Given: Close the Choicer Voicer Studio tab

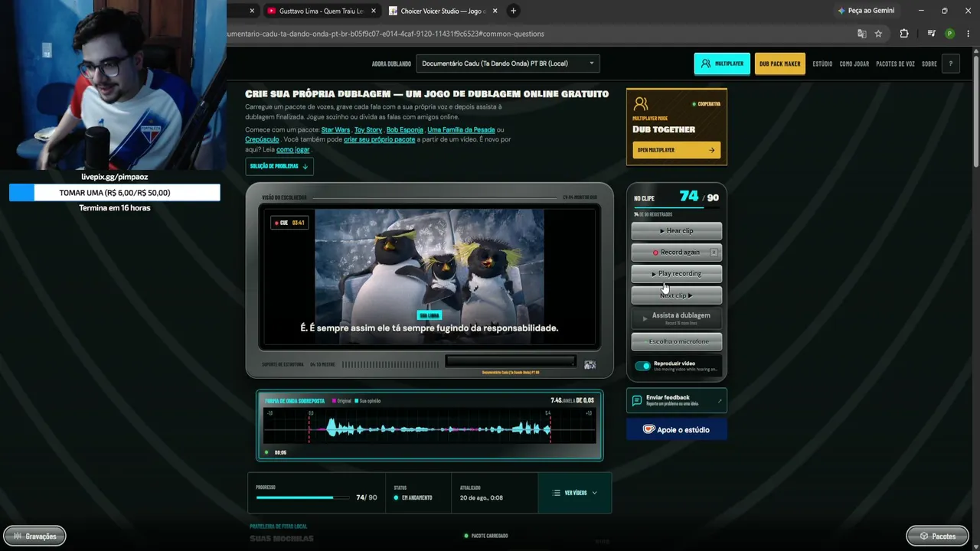Looking at the screenshot, I should pyautogui.click(x=495, y=11).
